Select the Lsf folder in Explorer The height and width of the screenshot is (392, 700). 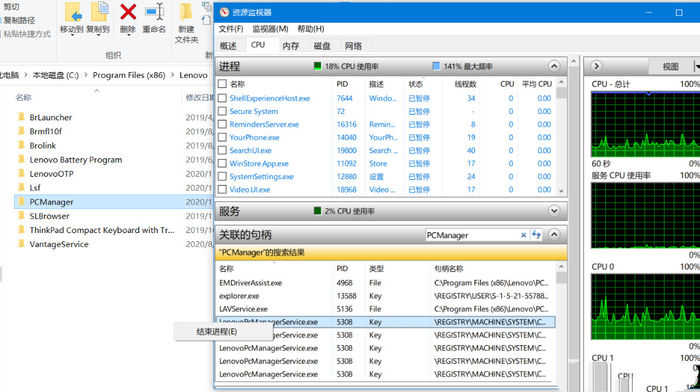[x=35, y=188]
